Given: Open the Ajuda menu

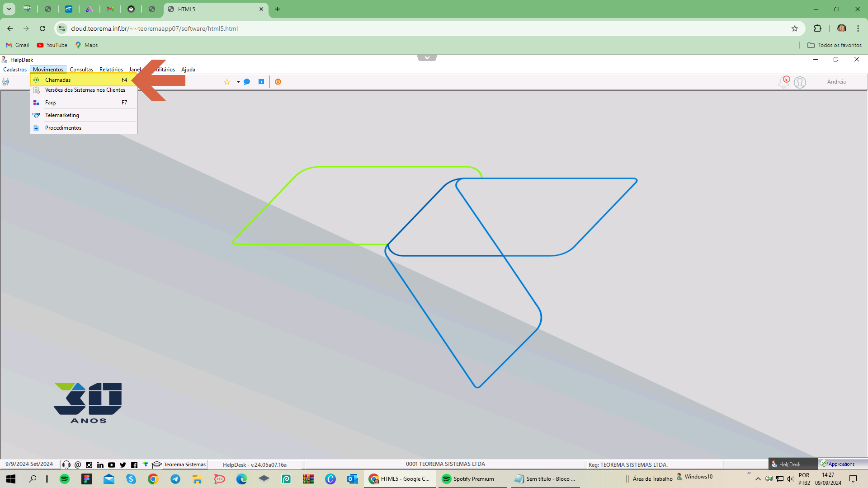Looking at the screenshot, I should point(188,70).
